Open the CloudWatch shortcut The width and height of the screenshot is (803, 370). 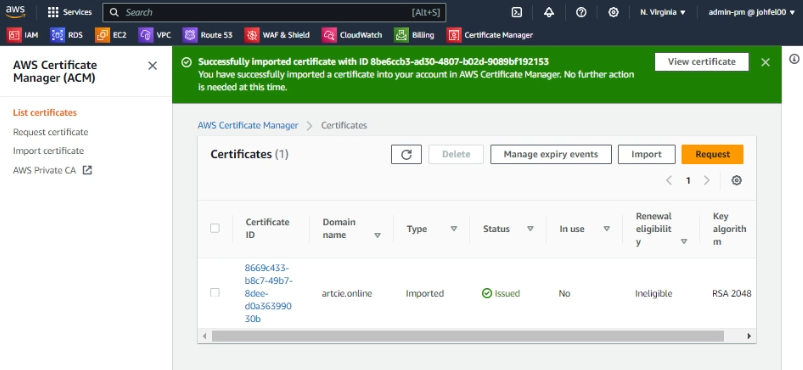coord(352,35)
